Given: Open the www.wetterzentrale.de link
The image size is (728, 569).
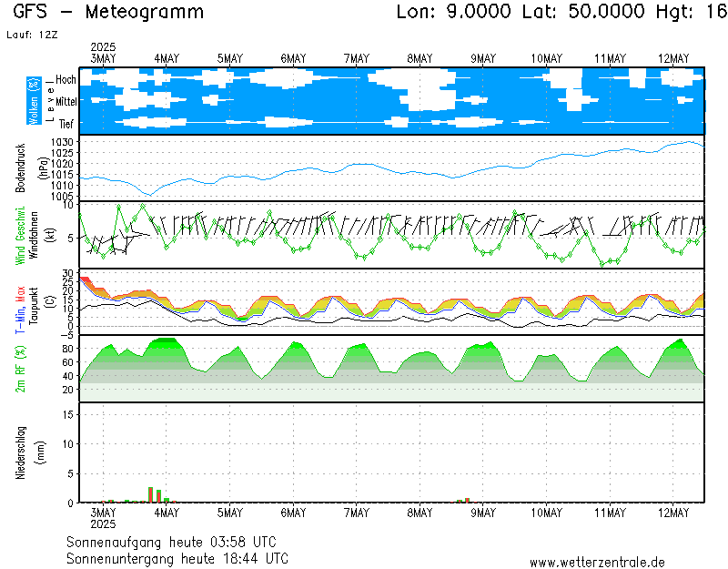Looking at the screenshot, I should (597, 563).
